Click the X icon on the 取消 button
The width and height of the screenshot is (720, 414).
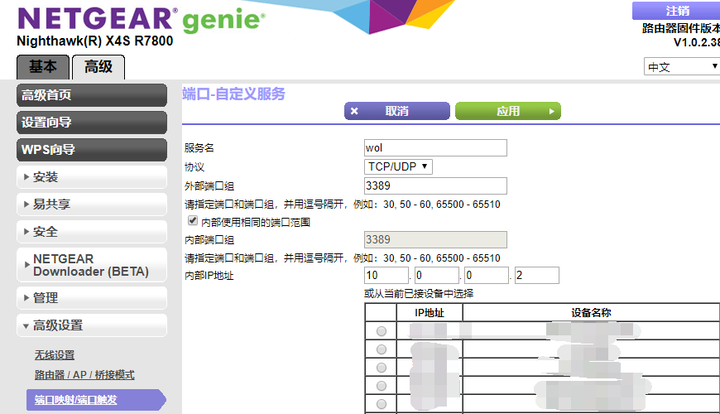(x=354, y=111)
